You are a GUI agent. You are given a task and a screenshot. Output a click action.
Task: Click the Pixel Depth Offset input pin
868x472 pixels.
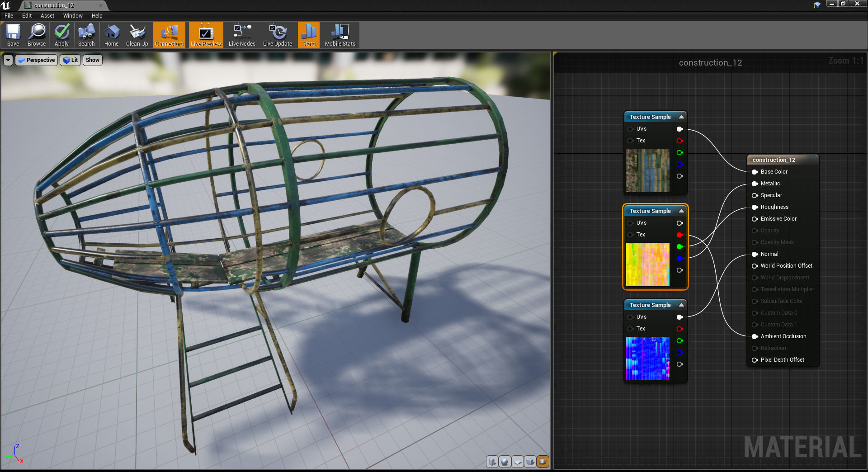[x=755, y=360]
